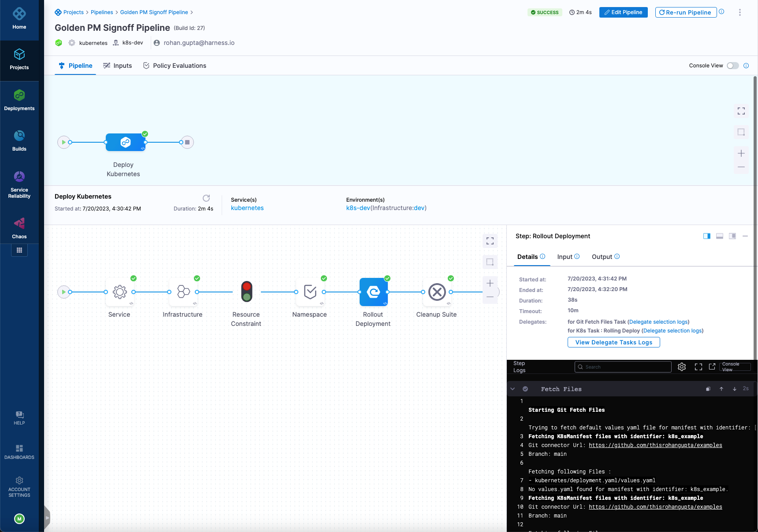Open Service Reliability module
The height and width of the screenshot is (532, 758).
tap(19, 185)
